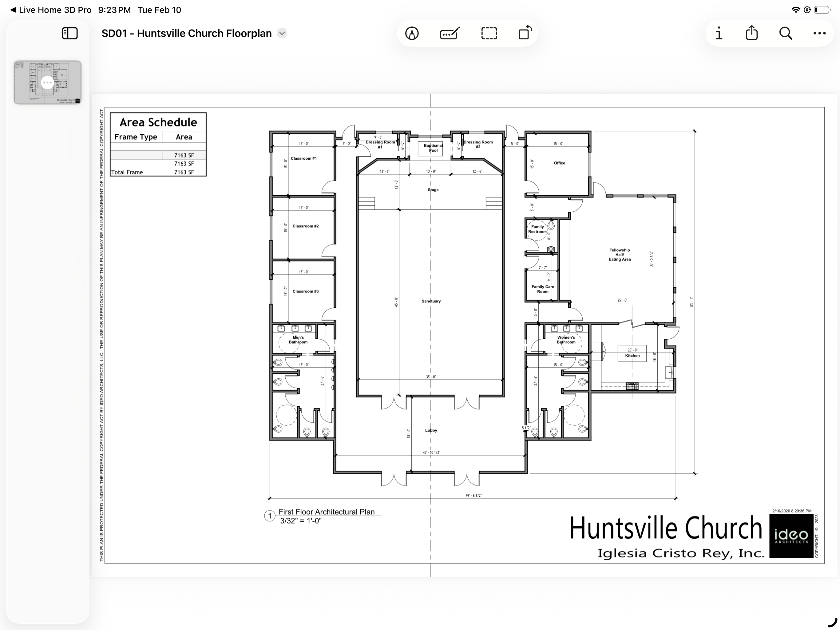Tap the battery status indicator
This screenshot has height=630, width=840.
click(821, 10)
